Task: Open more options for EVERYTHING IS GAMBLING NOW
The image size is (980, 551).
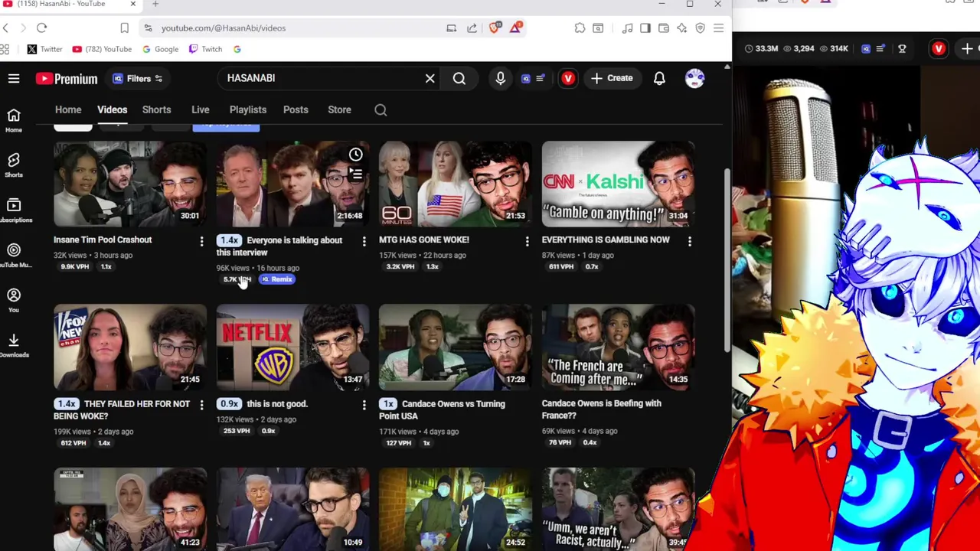Action: coord(689,241)
